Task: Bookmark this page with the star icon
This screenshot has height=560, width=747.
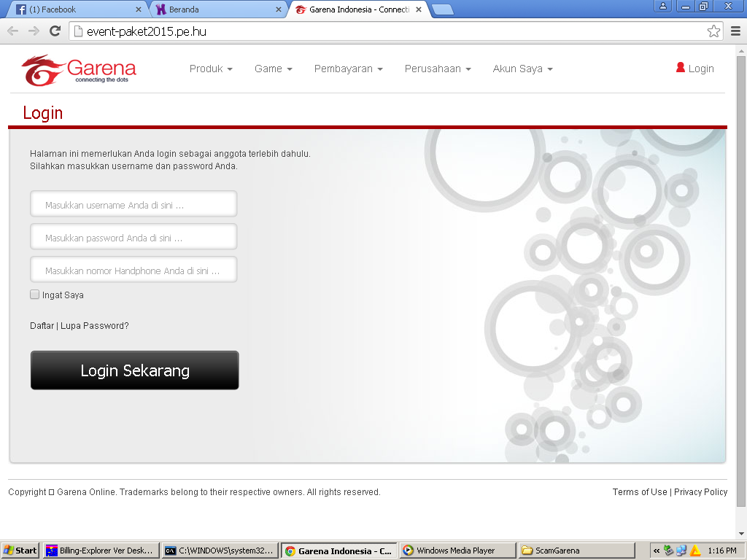Action: 713,31
